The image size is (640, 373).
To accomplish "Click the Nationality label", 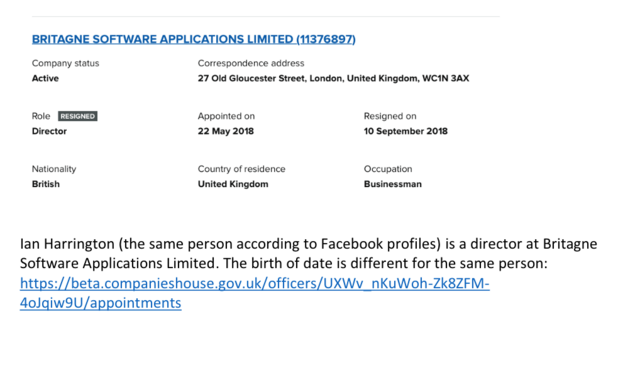I will tap(54, 169).
